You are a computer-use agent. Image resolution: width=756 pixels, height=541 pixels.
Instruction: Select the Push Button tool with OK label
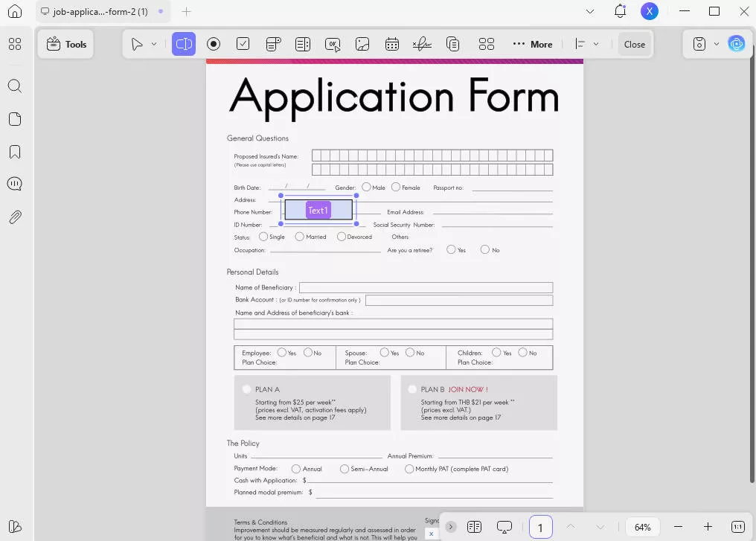coord(333,44)
